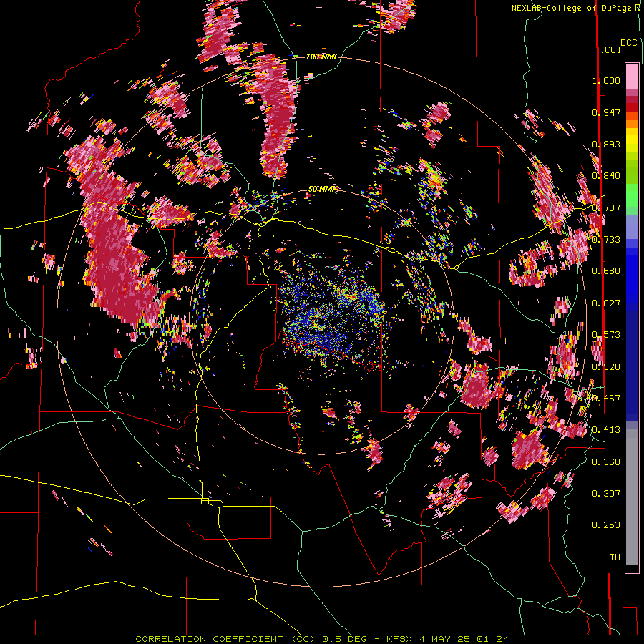Select the 0.893 legend value
This screenshot has height=644, width=644.
(606, 144)
